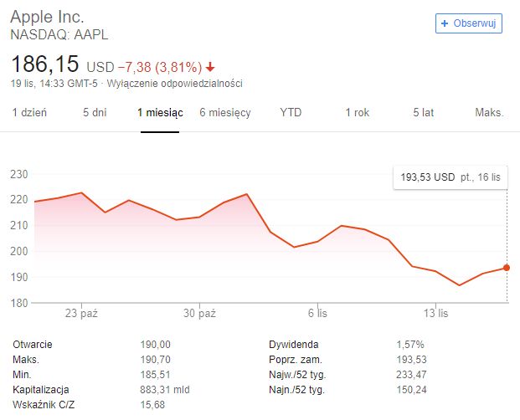Click the NASDAQ: AAPL ticker text

coord(59,35)
